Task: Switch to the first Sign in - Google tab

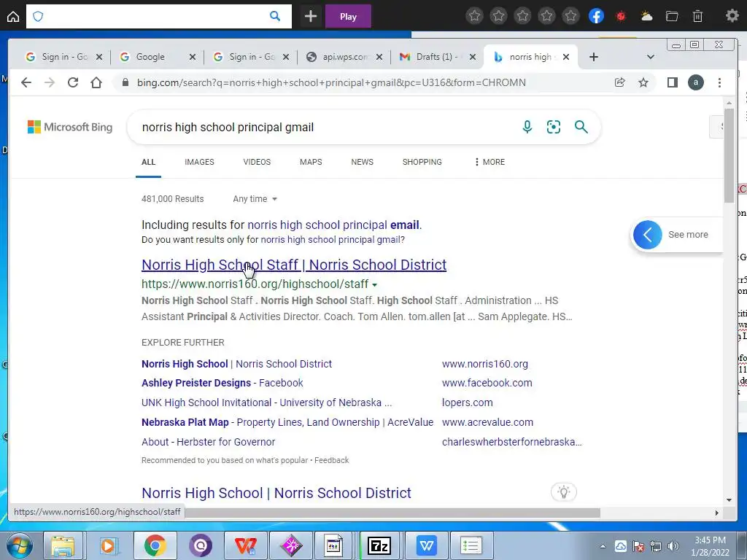Action: [x=64, y=57]
